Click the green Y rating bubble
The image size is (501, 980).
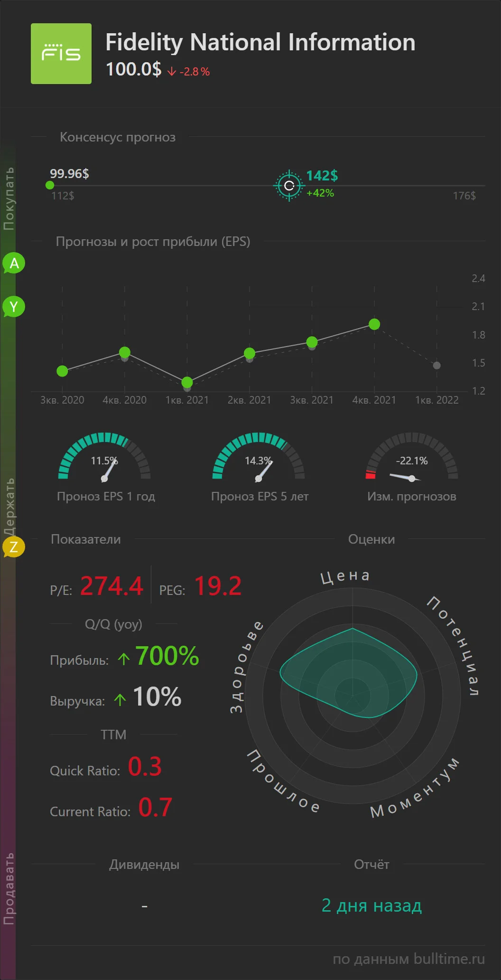pyautogui.click(x=14, y=307)
